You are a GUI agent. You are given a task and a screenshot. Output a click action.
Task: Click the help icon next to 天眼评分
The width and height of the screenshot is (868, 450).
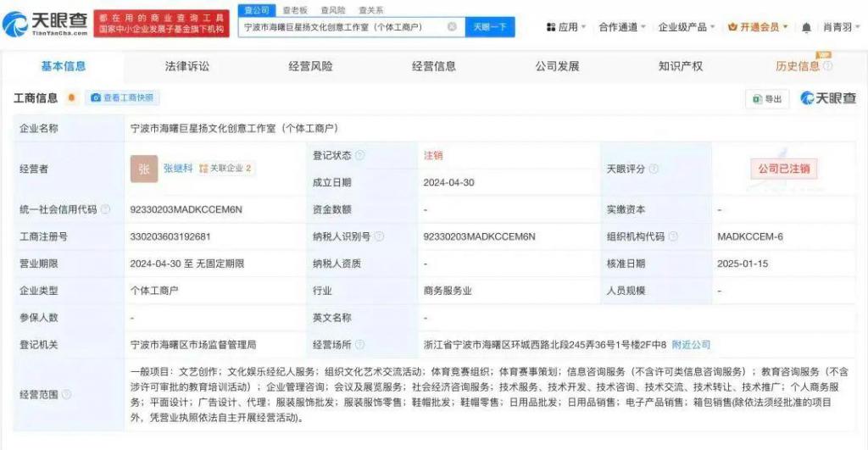point(654,169)
